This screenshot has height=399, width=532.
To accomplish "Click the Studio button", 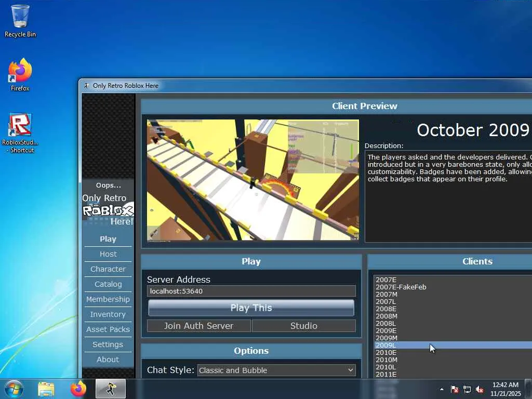I will tap(304, 326).
